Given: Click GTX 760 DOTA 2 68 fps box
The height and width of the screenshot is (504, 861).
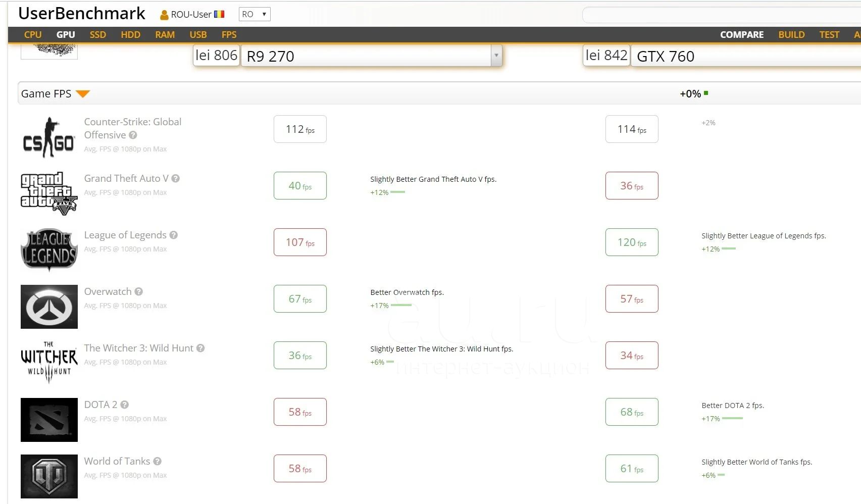Looking at the screenshot, I should (632, 412).
